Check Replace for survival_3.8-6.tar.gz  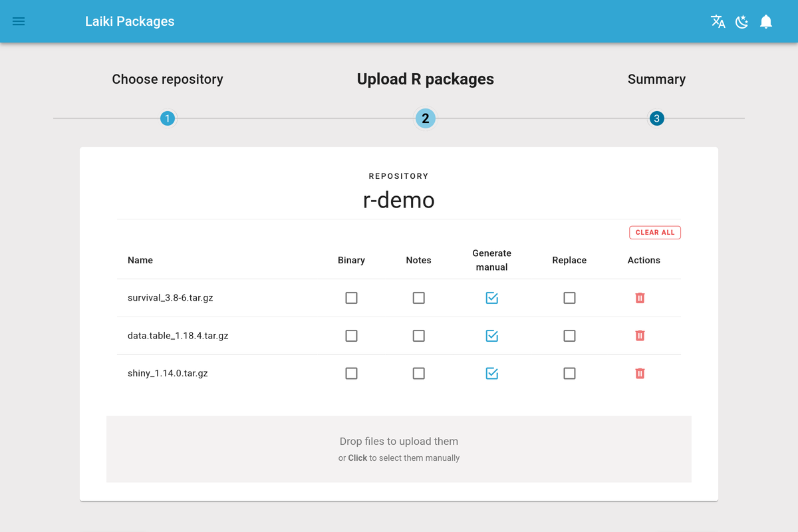coord(569,298)
